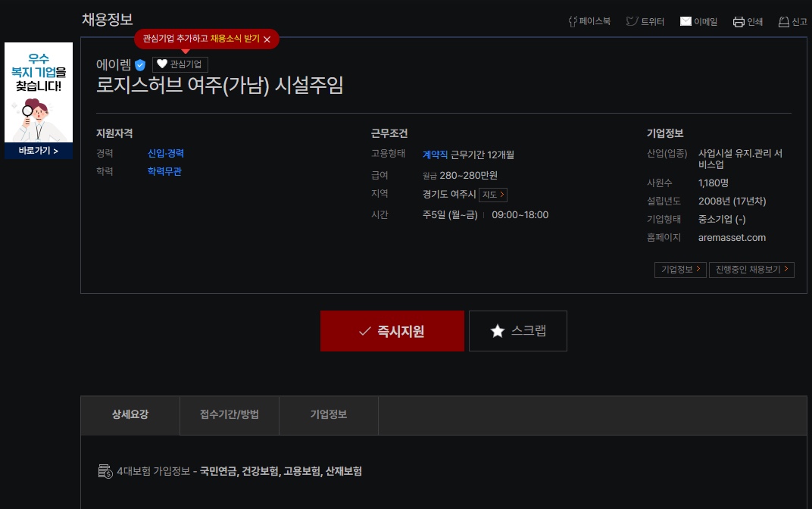Switch to 접수기간/방법 tab
This screenshot has width=812, height=509.
pos(230,414)
